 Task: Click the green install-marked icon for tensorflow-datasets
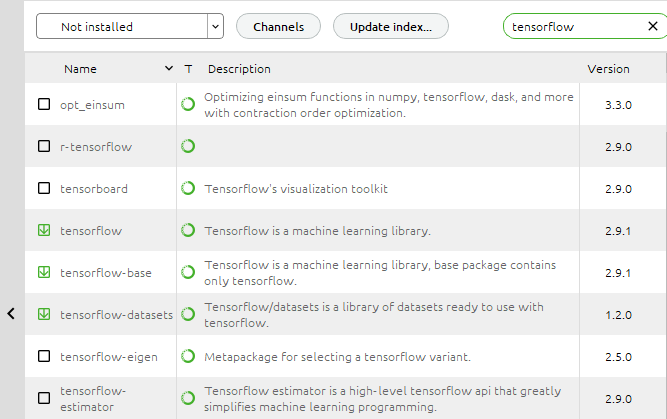point(44,314)
